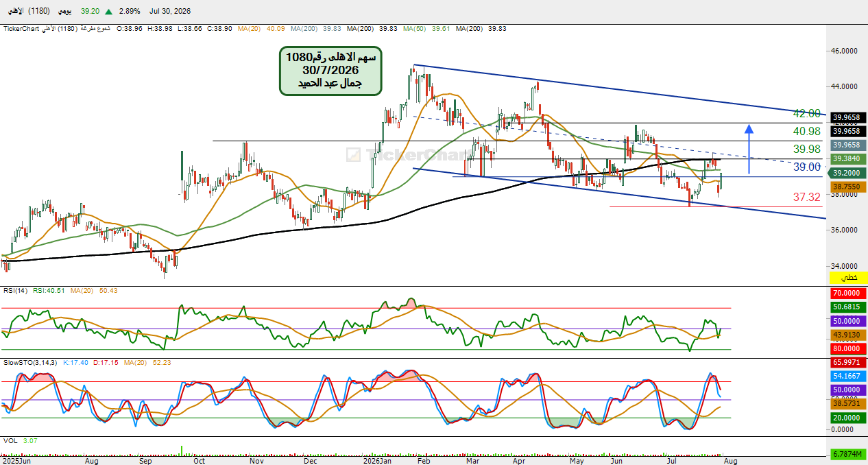Click the green 39.3840 price axis tag
This screenshot has width=868, height=465.
(849, 158)
